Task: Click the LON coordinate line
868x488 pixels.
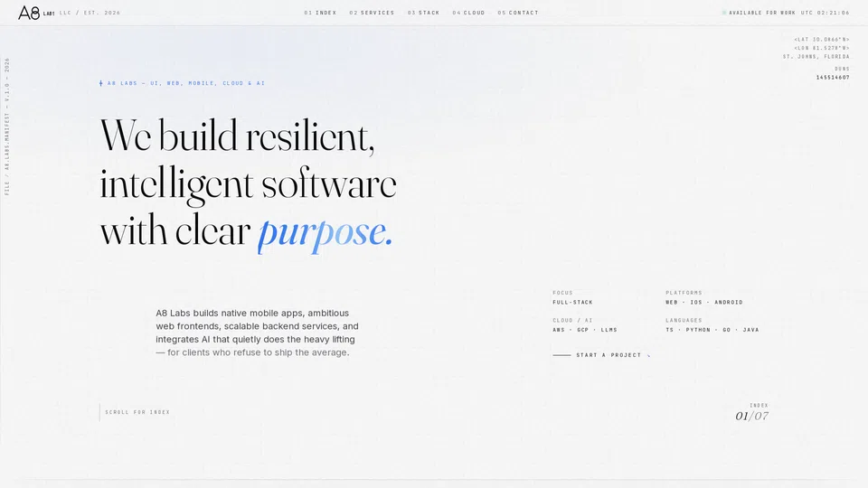Action: [x=822, y=48]
